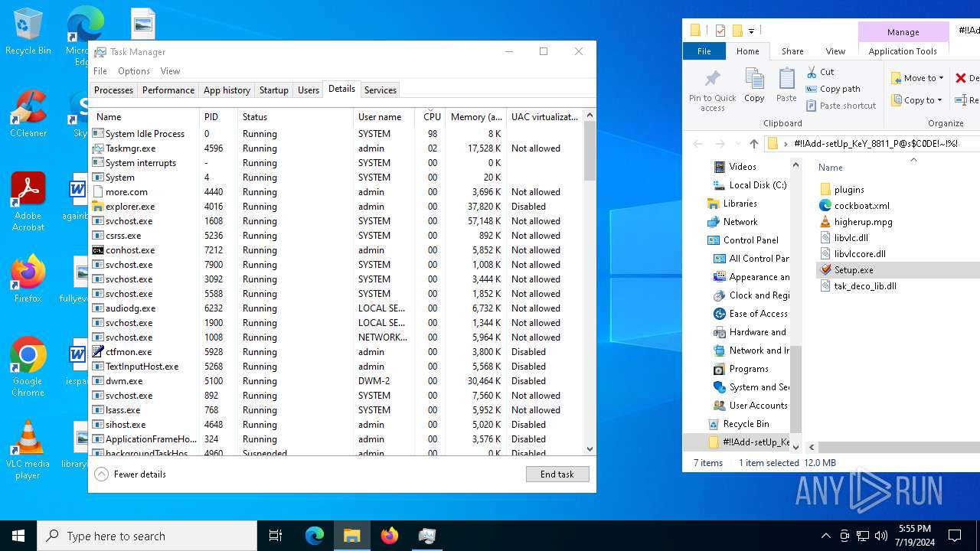This screenshot has height=551, width=980.
Task: Click the Copy ribbon icon in Explorer
Action: (754, 85)
